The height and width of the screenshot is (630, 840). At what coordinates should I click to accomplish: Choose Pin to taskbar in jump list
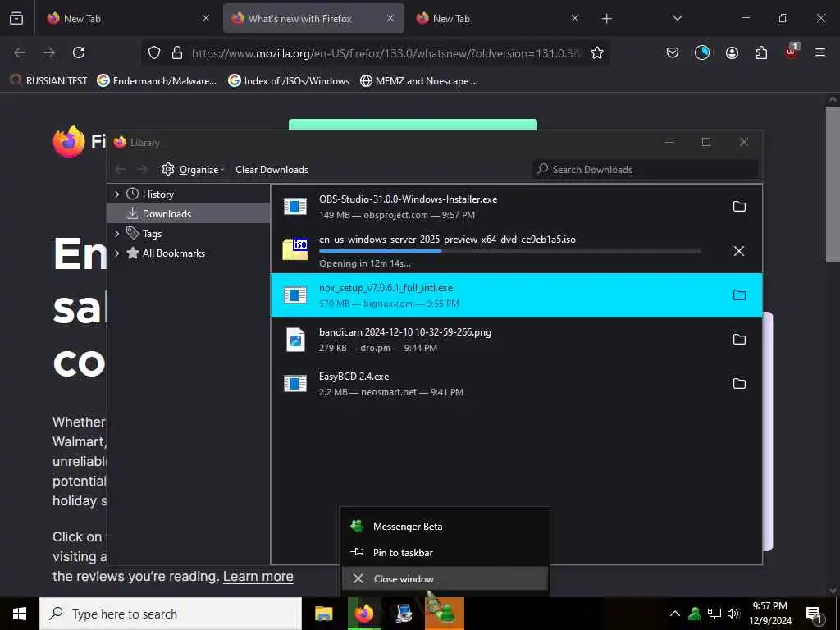[x=445, y=552]
